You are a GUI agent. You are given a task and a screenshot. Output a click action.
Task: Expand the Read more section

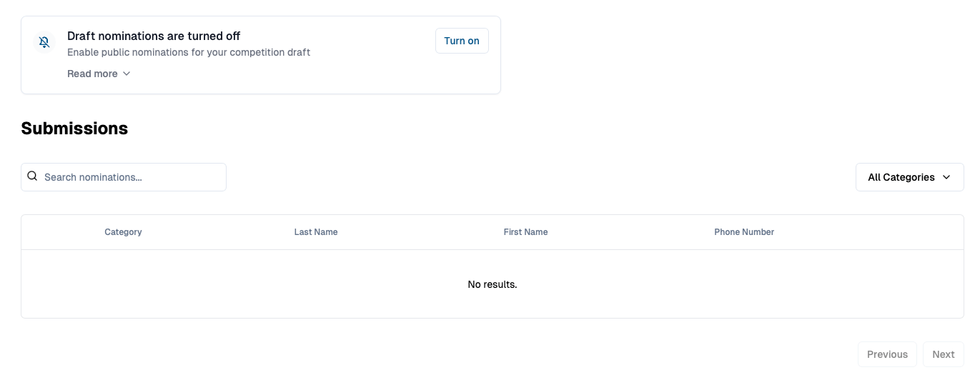92,74
